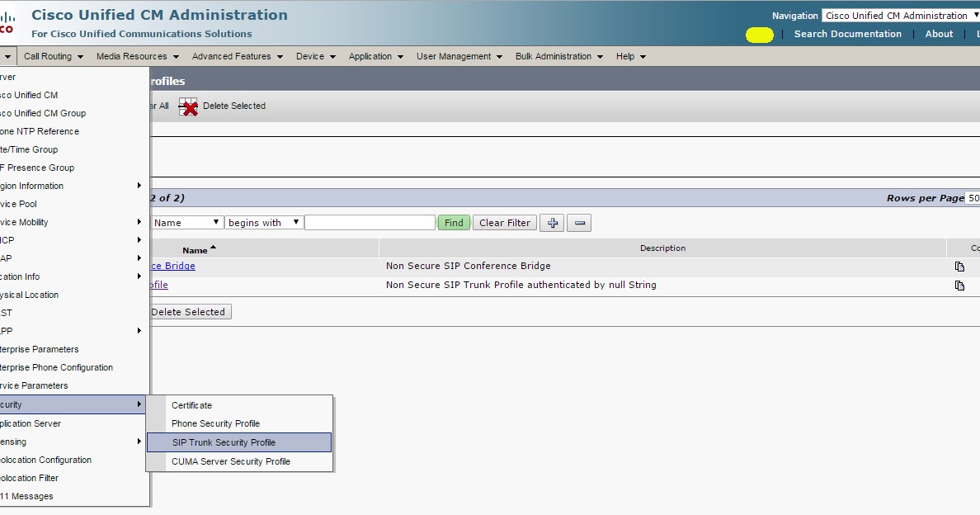Viewport: 980px width, 515px height.
Task: Open the Help menu
Action: 630,56
